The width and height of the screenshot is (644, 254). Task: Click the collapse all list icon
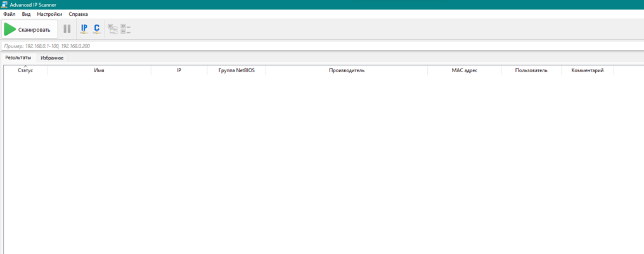tap(126, 29)
